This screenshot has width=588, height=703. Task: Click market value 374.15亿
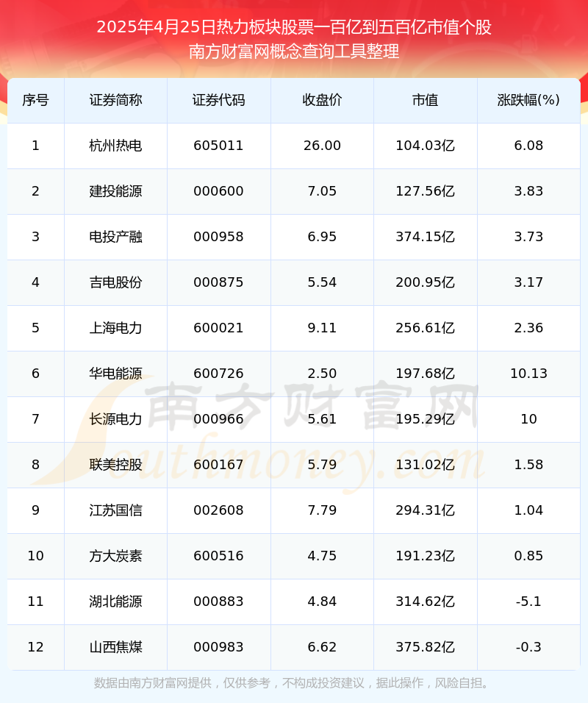point(425,237)
